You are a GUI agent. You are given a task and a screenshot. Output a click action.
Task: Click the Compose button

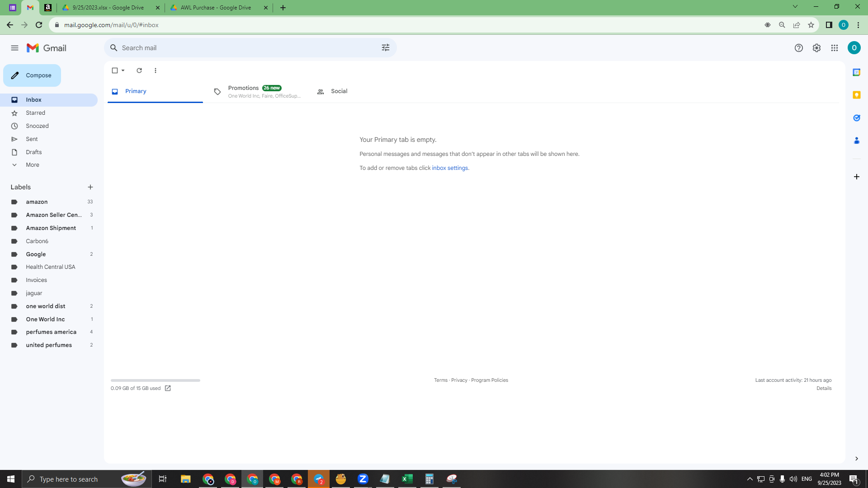[x=32, y=75]
